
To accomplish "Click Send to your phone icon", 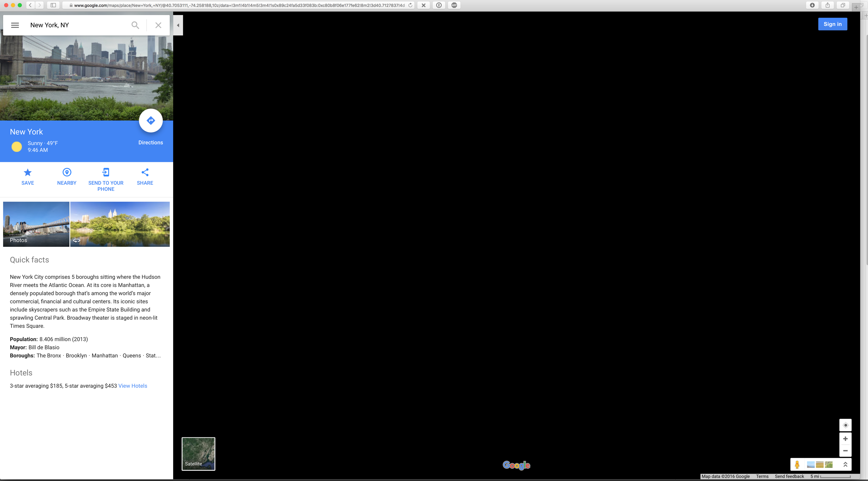I will tap(106, 173).
